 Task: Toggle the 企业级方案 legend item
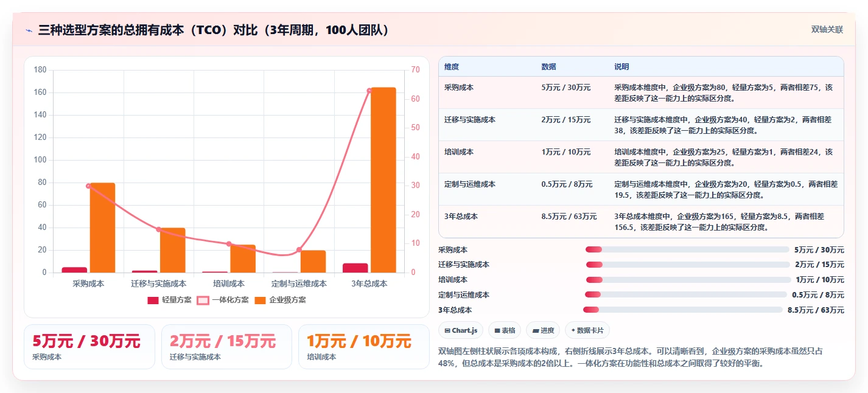280,300
